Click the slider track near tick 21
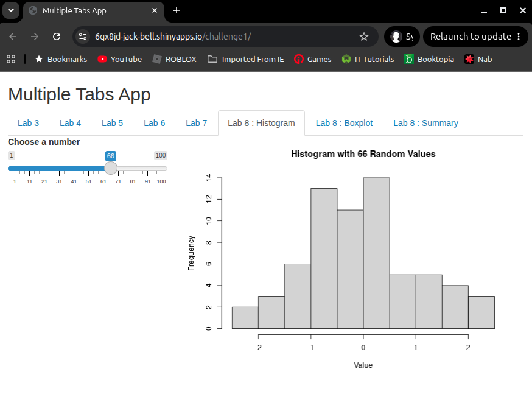 click(x=44, y=169)
